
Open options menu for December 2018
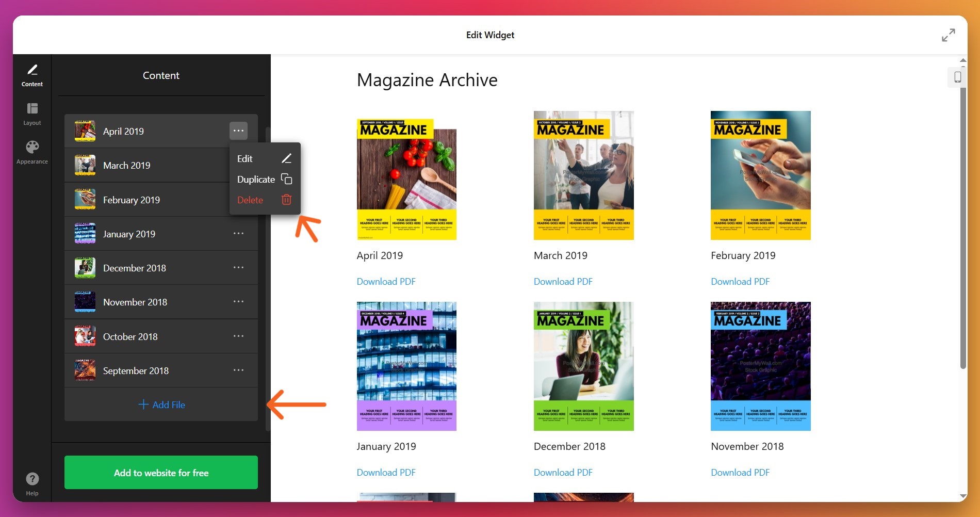click(x=238, y=267)
